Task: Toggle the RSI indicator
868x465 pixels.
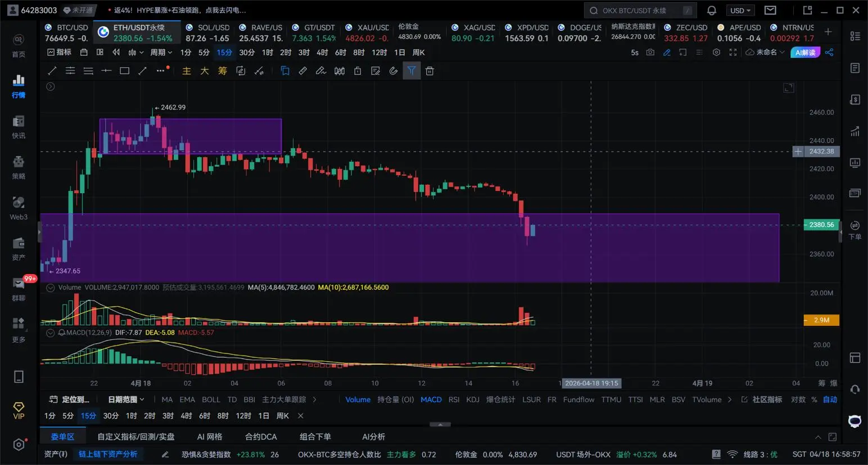Action: coord(454,399)
